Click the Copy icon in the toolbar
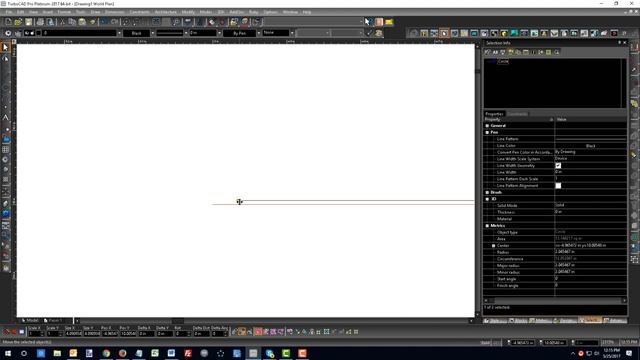 click(72, 22)
